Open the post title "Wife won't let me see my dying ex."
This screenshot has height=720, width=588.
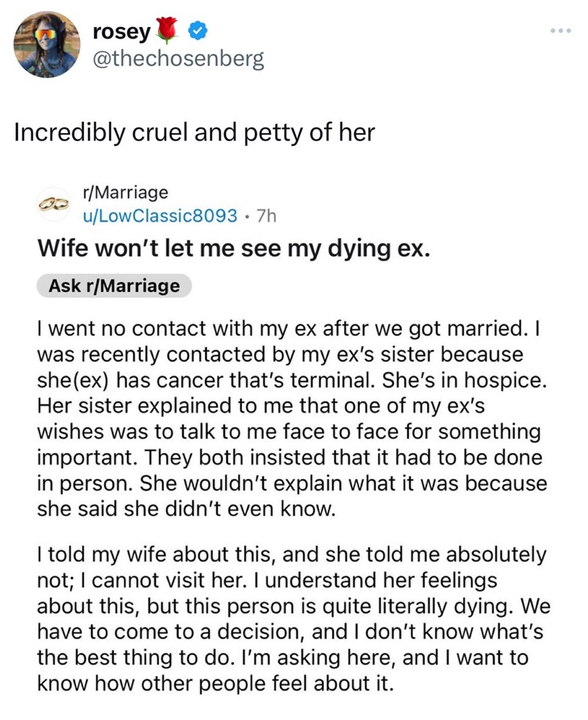(232, 248)
